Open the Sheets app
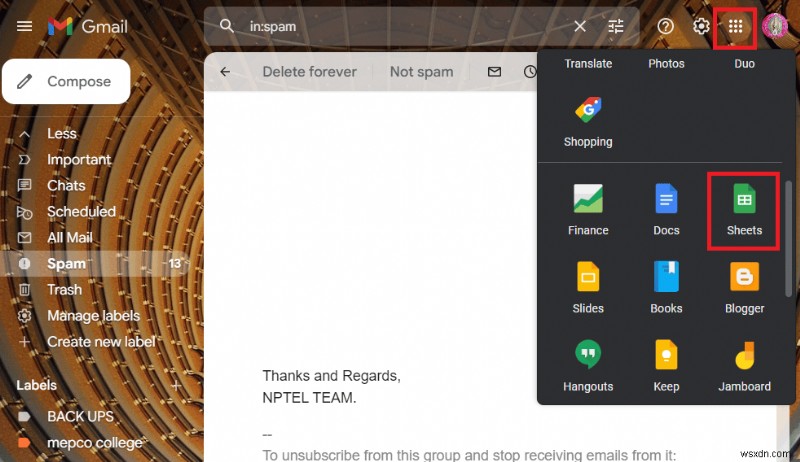 point(744,210)
